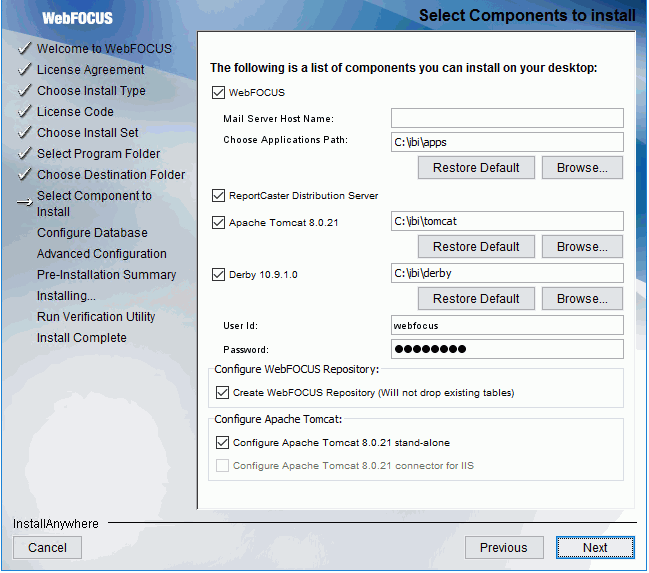Click Mail Server Host Name field
649x573 pixels.
[x=507, y=118]
